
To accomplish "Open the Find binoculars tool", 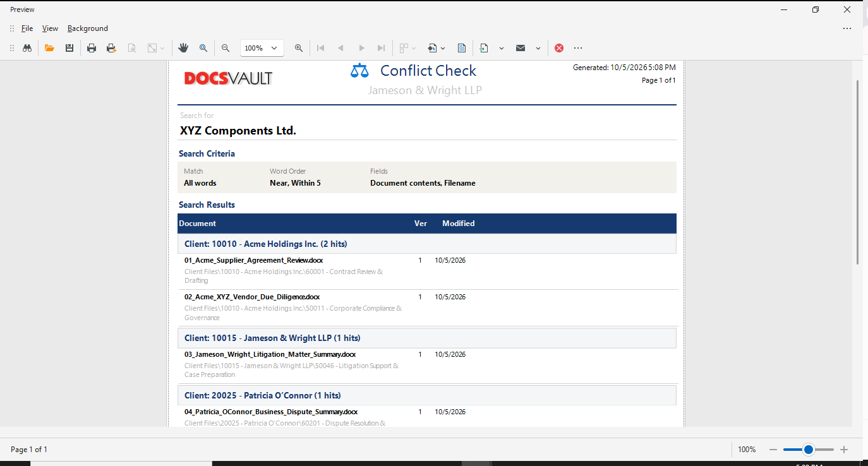I will pyautogui.click(x=27, y=48).
